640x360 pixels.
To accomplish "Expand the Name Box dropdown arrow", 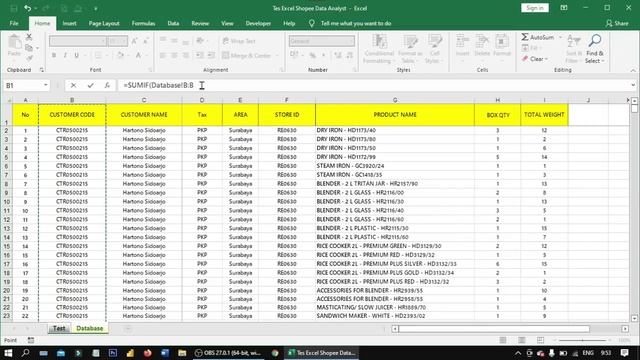I will point(46,85).
